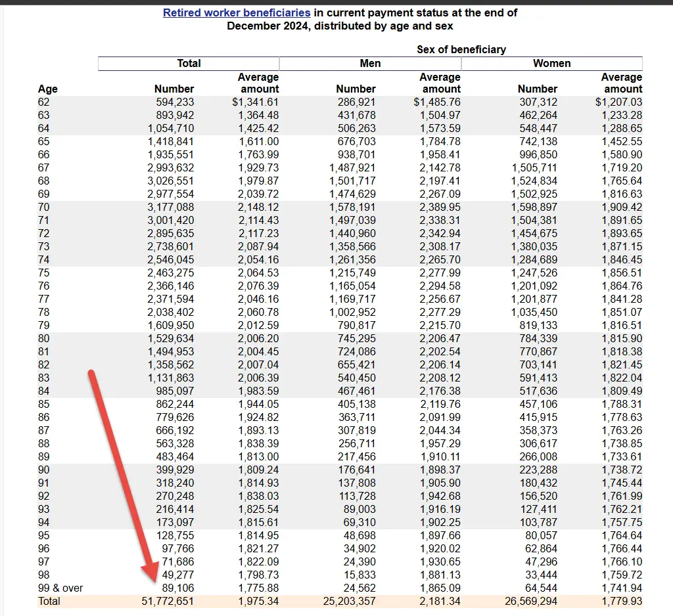Image resolution: width=673 pixels, height=616 pixels.
Task: Click the age 98 total number 49,277
Action: point(175,575)
